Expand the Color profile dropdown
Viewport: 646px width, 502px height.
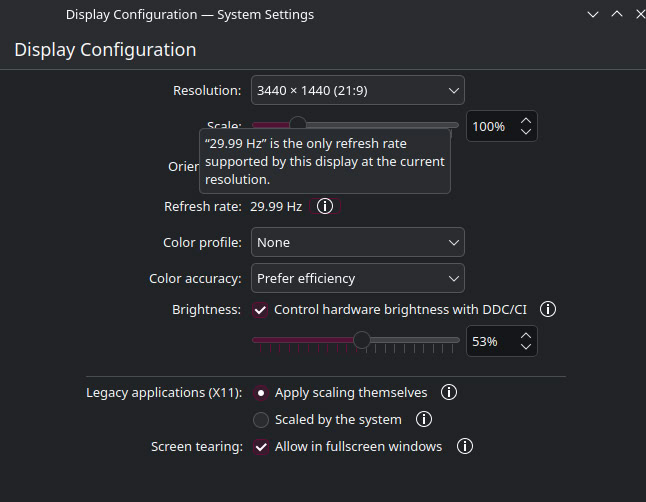357,242
